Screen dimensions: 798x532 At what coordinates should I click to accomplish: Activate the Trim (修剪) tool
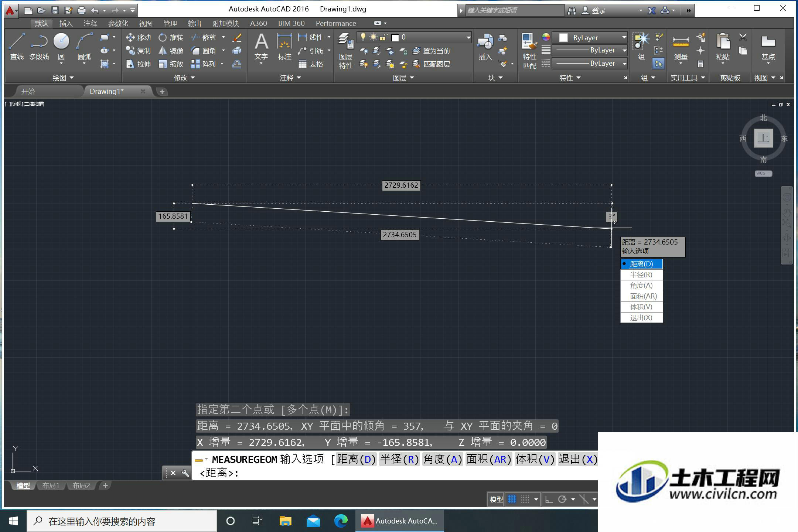coord(204,37)
